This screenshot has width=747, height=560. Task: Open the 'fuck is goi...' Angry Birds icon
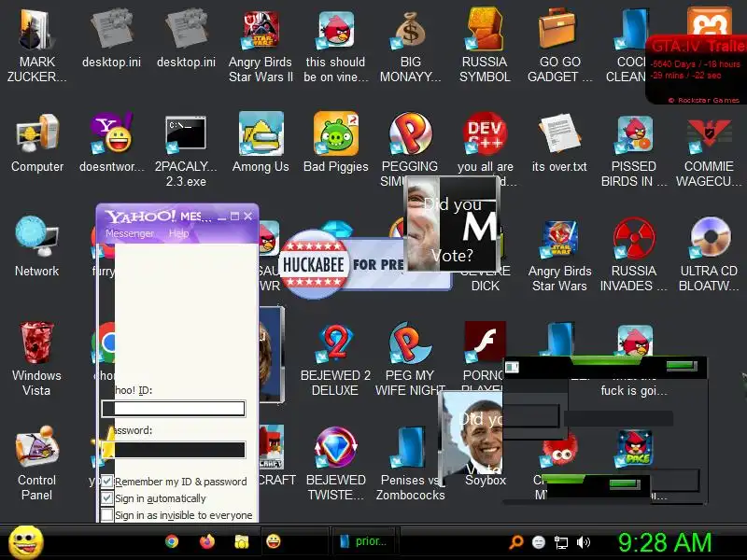click(x=634, y=341)
